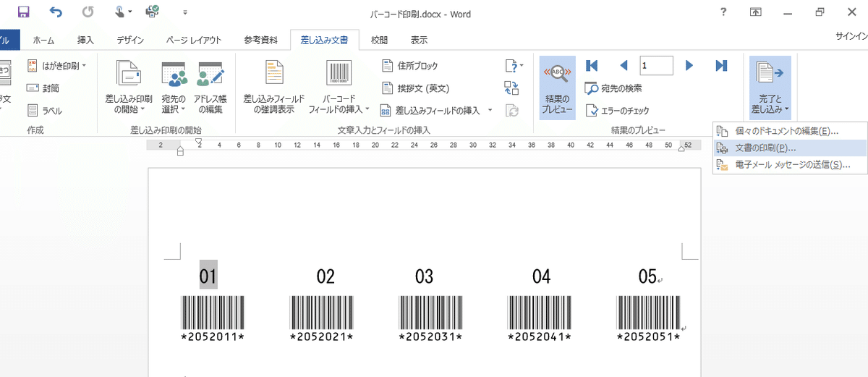Run エラーのチェック

pyautogui.click(x=617, y=111)
